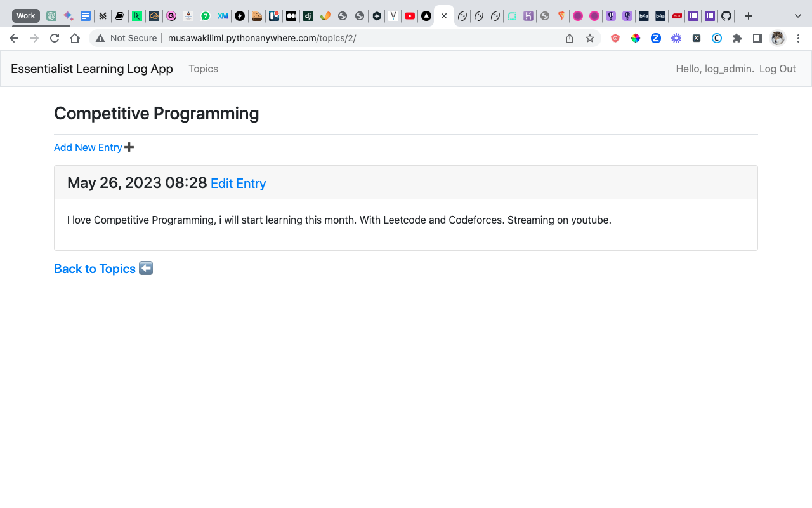Click the Edit Entry link
Screen dimensions: 812x508
click(x=238, y=183)
